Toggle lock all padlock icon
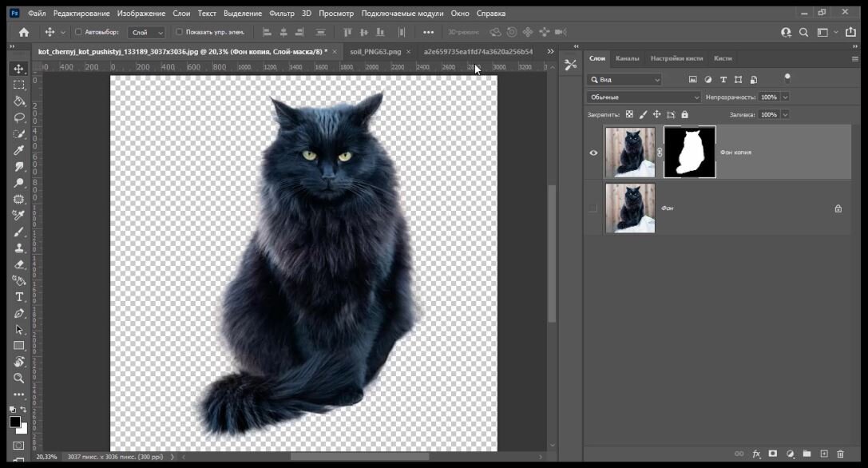 click(x=685, y=115)
